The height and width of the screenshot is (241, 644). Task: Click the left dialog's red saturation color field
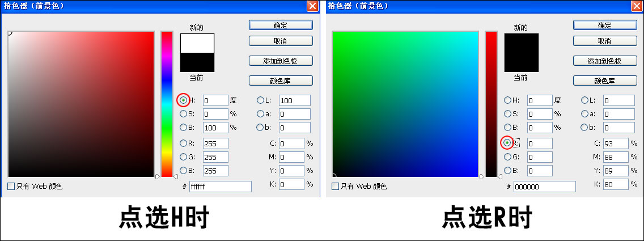pyautogui.click(x=81, y=104)
